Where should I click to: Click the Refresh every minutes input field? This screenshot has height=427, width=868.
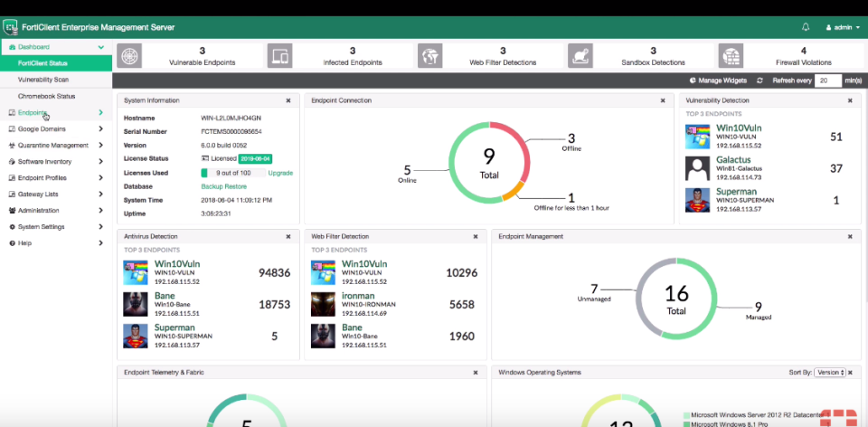click(x=827, y=81)
